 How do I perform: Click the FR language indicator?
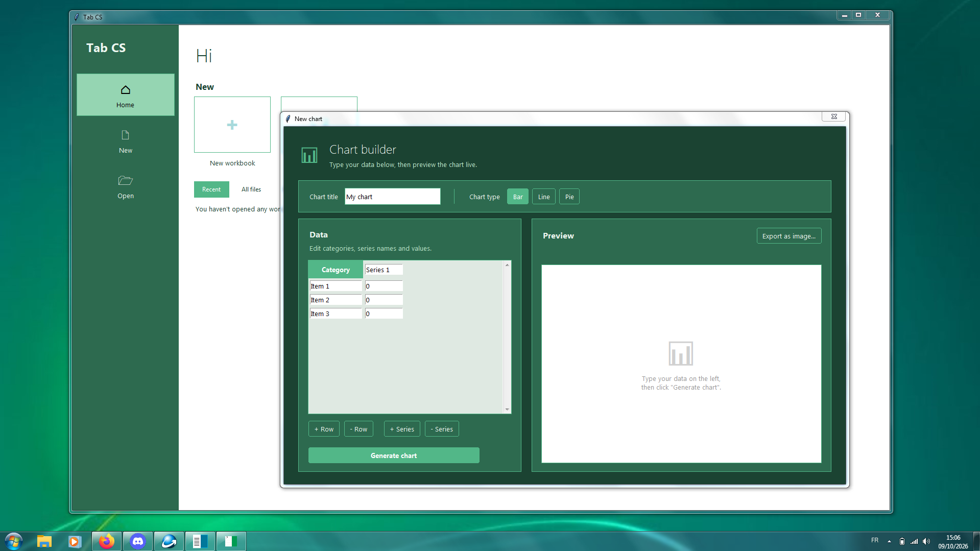point(875,540)
